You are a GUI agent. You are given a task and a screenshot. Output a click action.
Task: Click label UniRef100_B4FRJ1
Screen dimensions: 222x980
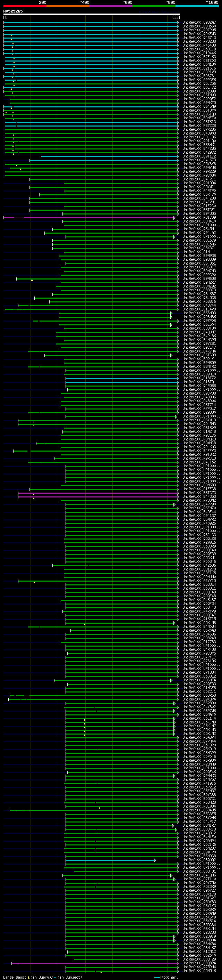(x=199, y=179)
